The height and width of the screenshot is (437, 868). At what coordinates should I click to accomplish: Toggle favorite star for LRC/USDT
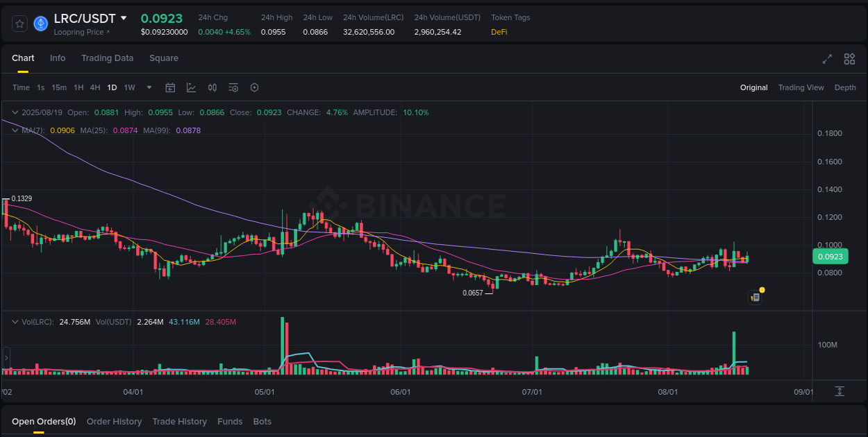coord(19,23)
